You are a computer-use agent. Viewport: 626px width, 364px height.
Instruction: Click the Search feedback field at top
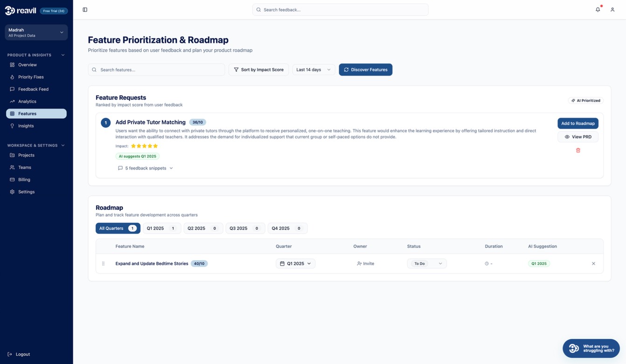pyautogui.click(x=341, y=10)
